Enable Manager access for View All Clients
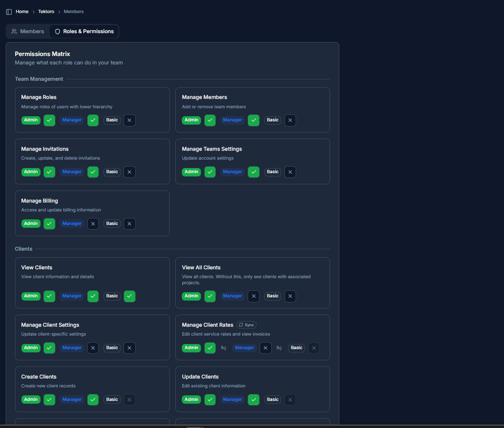Viewport: 504px width, 428px height. point(254,296)
